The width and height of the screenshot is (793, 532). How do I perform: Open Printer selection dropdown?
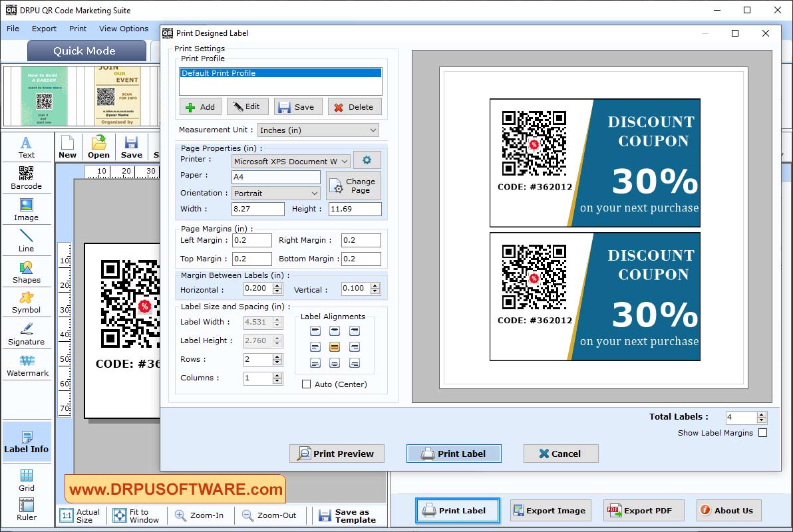point(291,162)
